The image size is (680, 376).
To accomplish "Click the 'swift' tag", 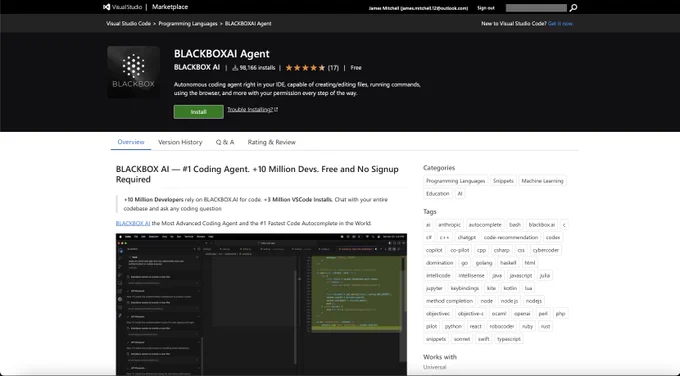I will pos(484,339).
